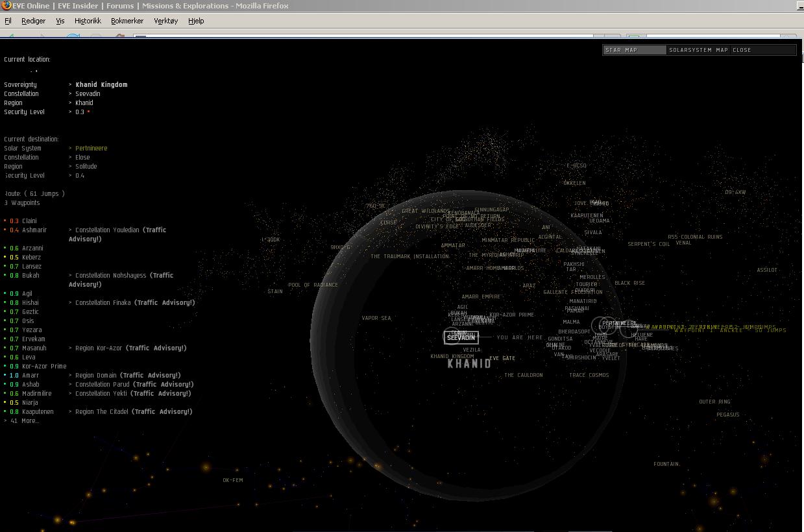
Task: Click THE TRAUMARK INSTALLATION map label
Action: click(409, 256)
